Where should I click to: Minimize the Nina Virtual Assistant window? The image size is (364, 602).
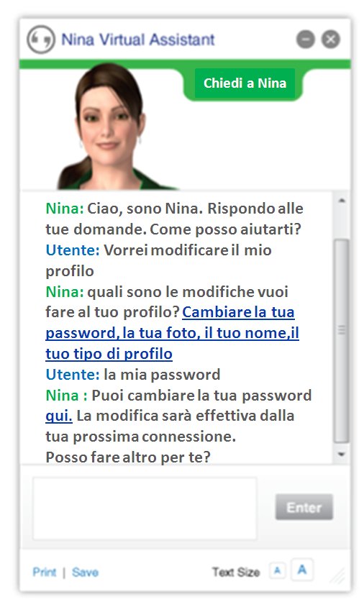tap(306, 39)
